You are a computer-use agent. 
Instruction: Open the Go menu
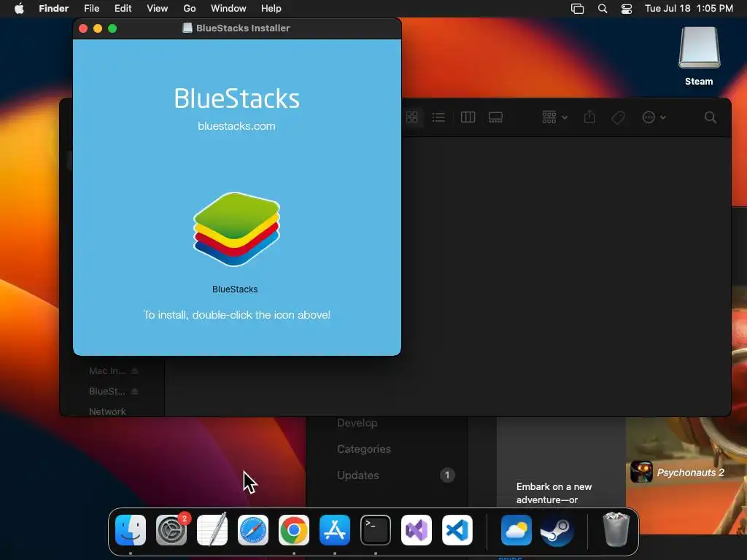(x=190, y=9)
